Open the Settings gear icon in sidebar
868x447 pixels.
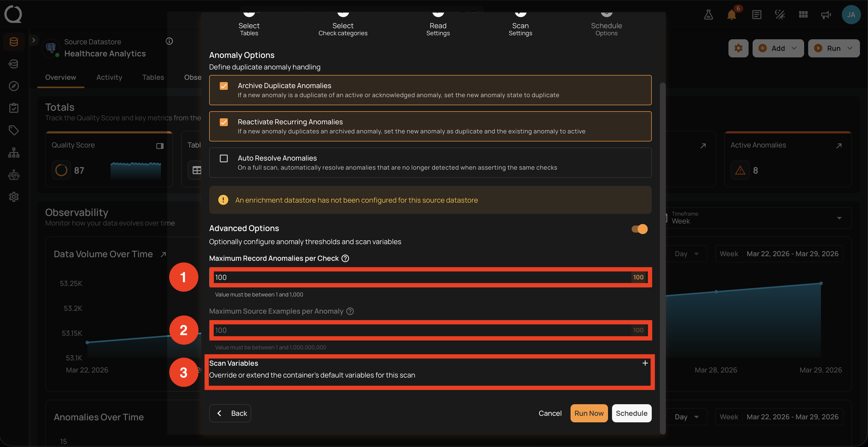click(x=14, y=197)
